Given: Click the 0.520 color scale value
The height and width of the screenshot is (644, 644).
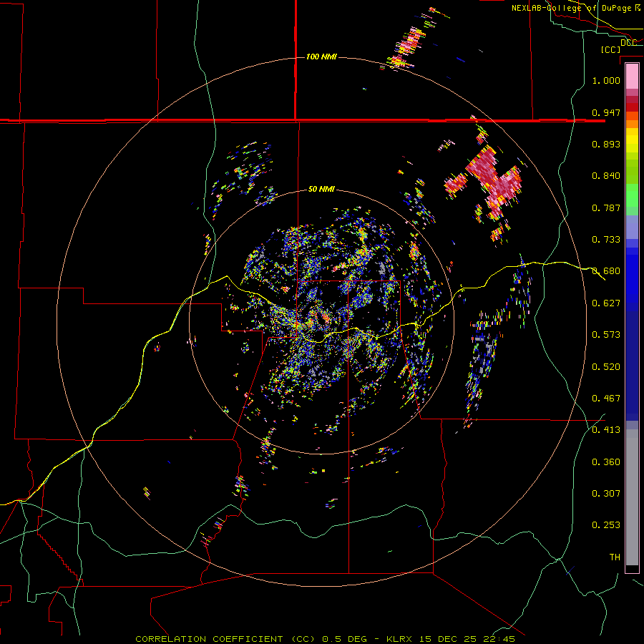Looking at the screenshot, I should 606,367.
